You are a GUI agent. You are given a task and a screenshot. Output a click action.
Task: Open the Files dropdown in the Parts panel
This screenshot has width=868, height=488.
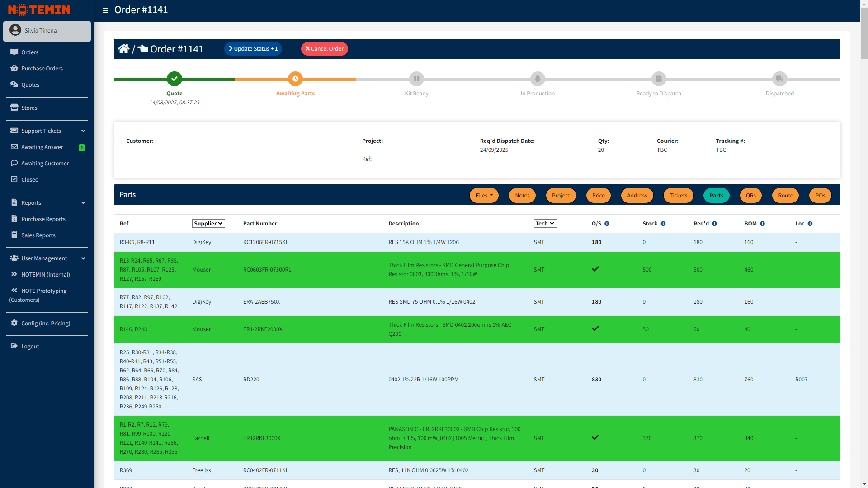(x=484, y=195)
